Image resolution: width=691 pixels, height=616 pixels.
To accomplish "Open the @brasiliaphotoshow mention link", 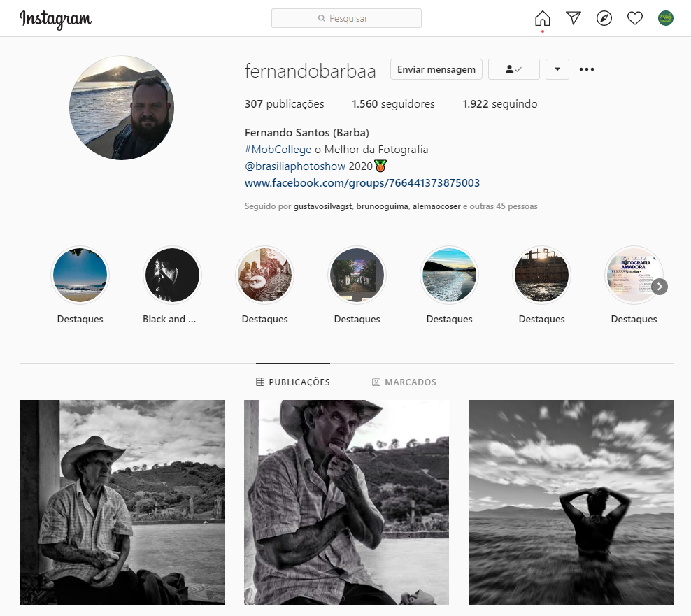I will [294, 166].
